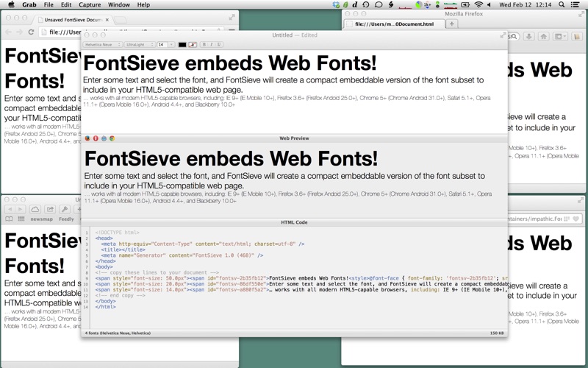
Task: Open the Helvetica Neue font family dropdown
Action: click(103, 44)
